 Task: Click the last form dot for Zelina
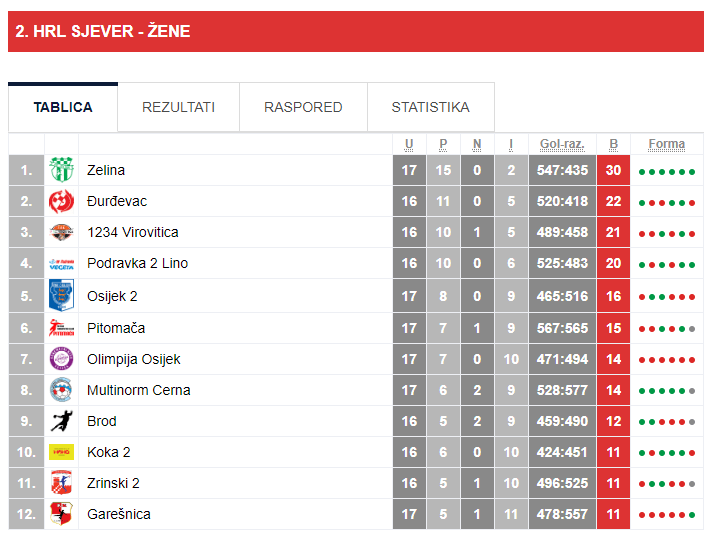coord(692,172)
